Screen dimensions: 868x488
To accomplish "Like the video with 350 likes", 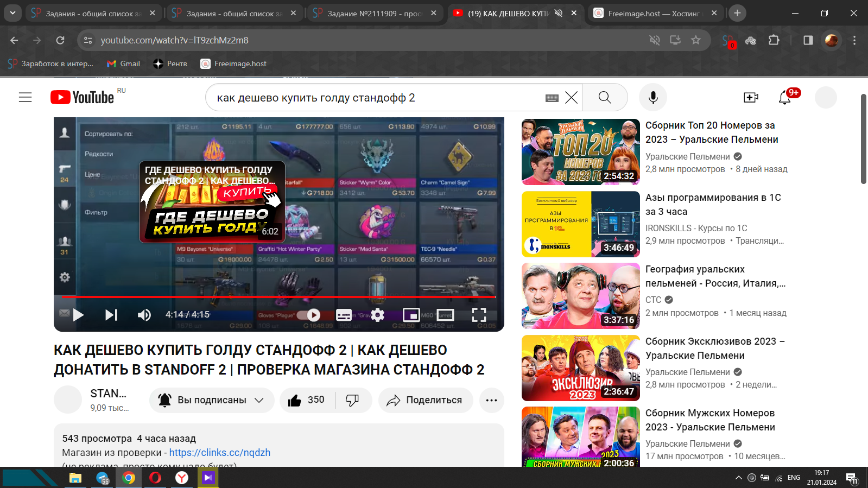I will [x=307, y=400].
